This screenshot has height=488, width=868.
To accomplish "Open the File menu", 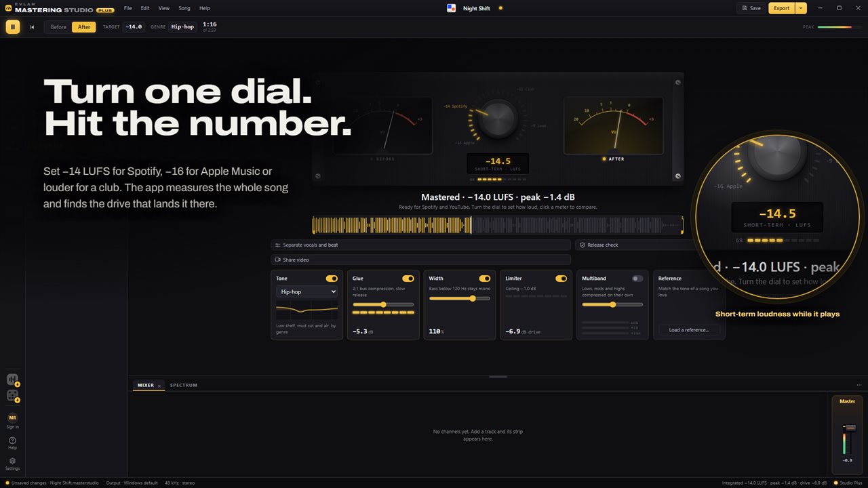I will [127, 8].
